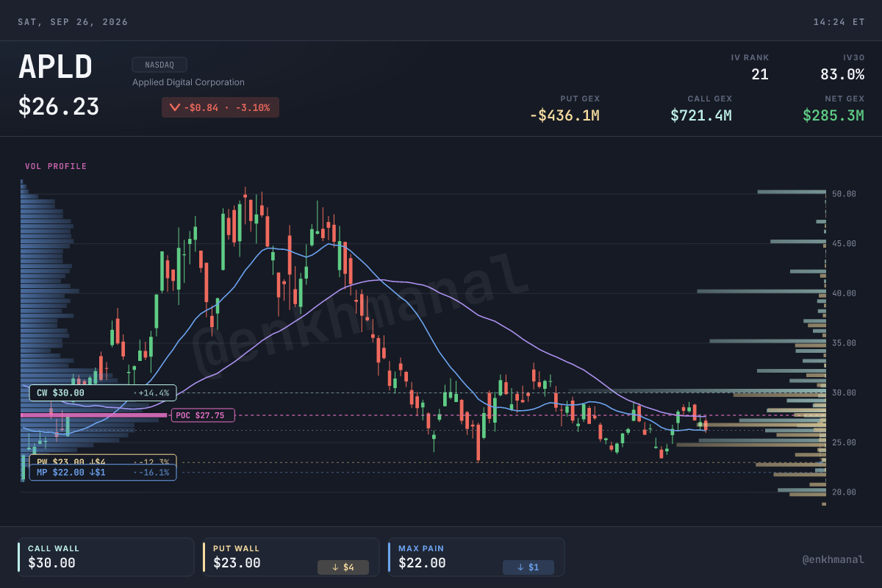Click the 50.00 price axis label
Image resolution: width=882 pixels, height=588 pixels.
pyautogui.click(x=845, y=194)
